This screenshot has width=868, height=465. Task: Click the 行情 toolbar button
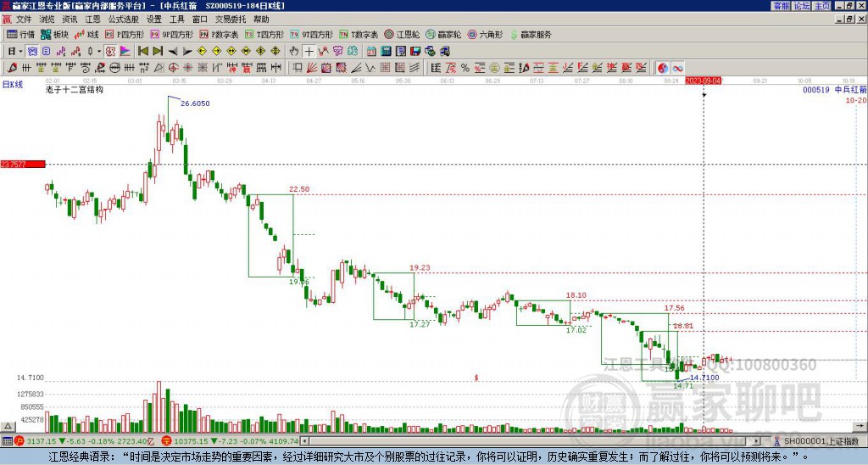[21, 34]
